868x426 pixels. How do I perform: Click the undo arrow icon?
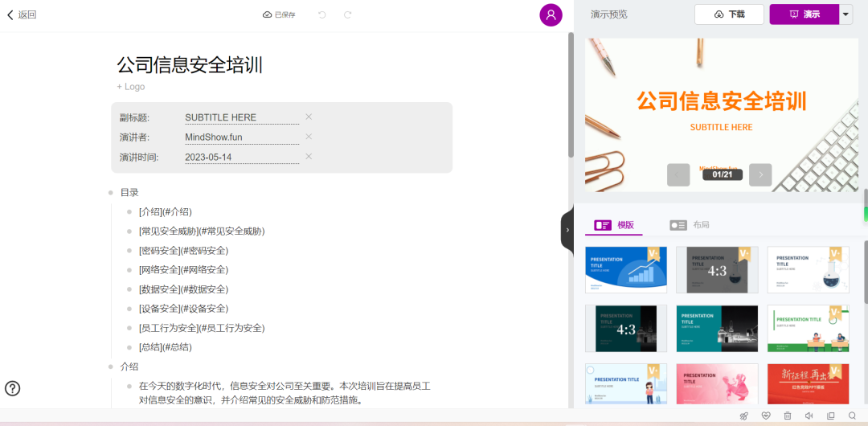click(321, 15)
